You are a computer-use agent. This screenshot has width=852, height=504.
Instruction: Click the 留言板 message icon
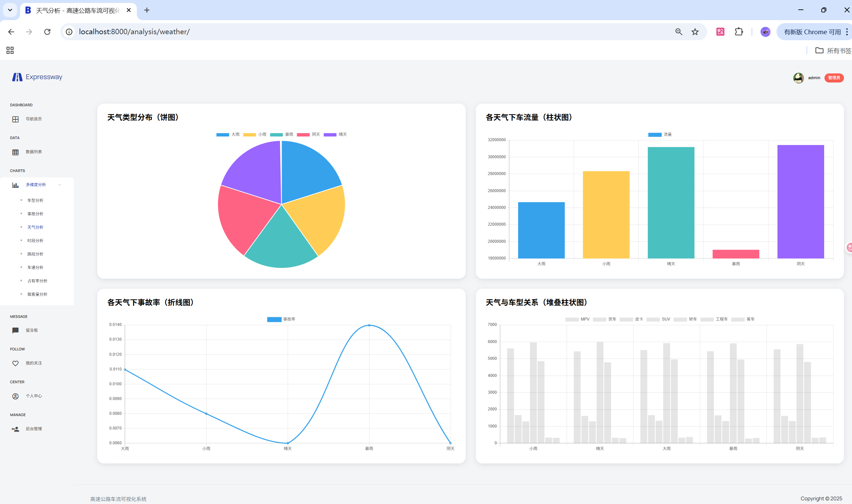[15, 330]
